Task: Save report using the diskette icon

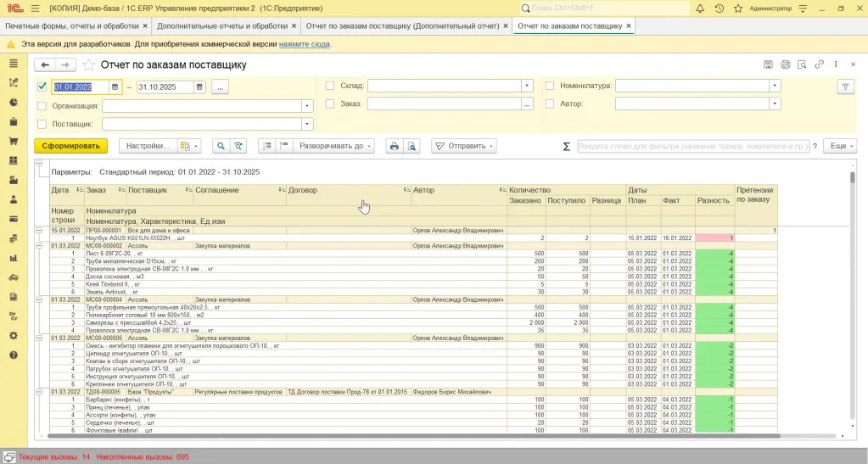Action: click(x=768, y=64)
